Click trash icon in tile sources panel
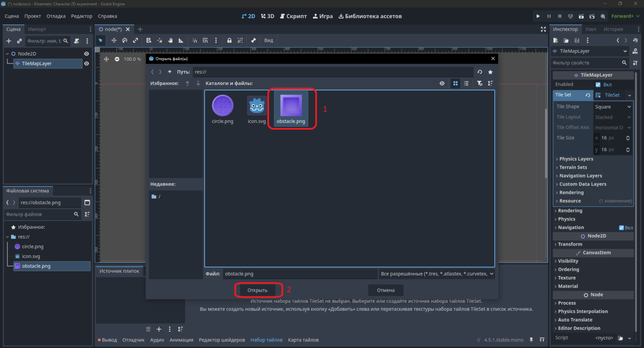 148,329
